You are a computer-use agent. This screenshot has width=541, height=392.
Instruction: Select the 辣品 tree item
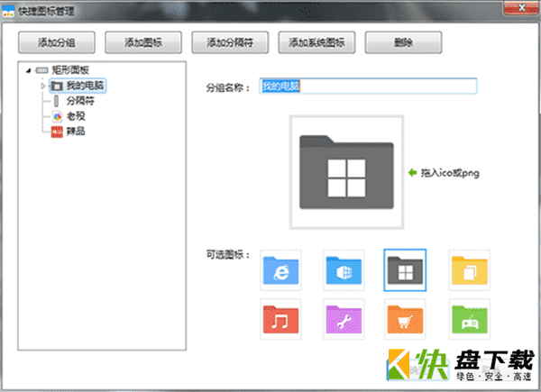coord(76,132)
